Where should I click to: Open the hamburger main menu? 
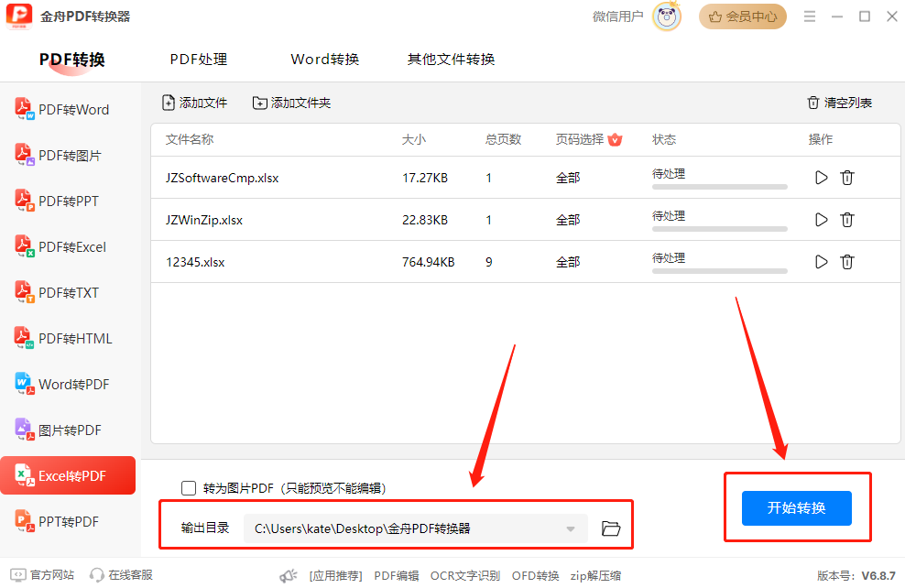[810, 16]
